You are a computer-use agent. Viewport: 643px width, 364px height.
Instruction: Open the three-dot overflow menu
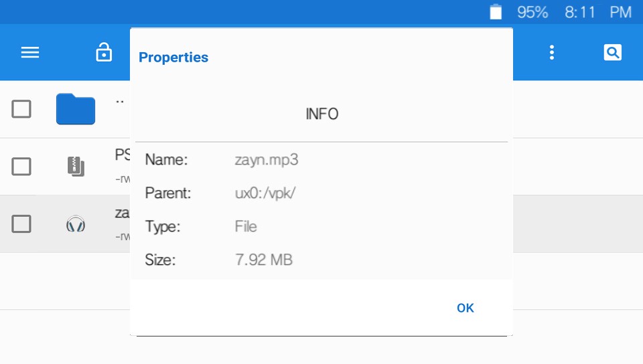[551, 52]
